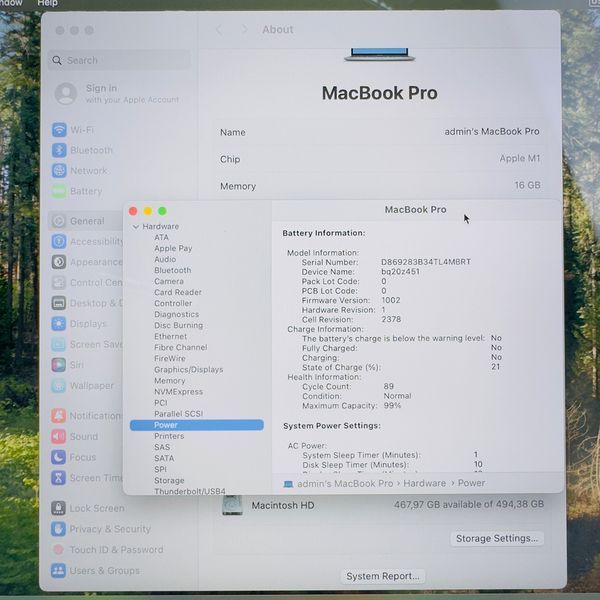
Task: Select FireWire in the Hardware list
Action: tap(170, 359)
